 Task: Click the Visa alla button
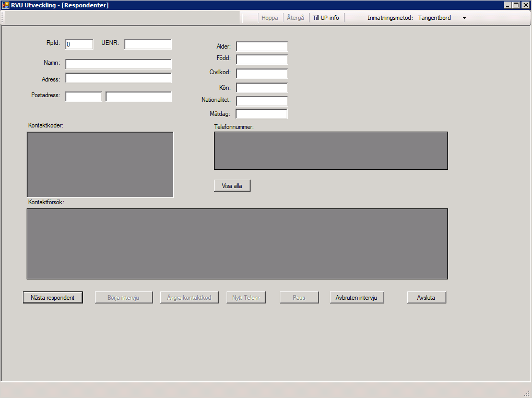coord(232,185)
